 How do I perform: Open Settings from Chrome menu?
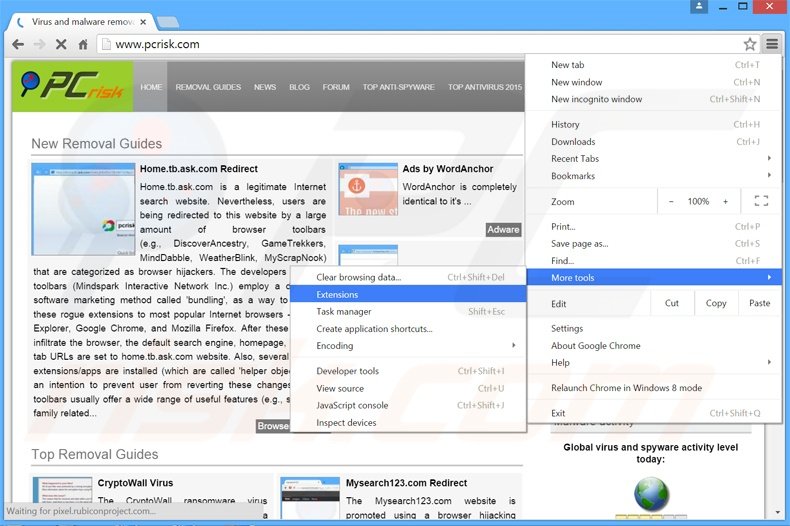pyautogui.click(x=654, y=328)
